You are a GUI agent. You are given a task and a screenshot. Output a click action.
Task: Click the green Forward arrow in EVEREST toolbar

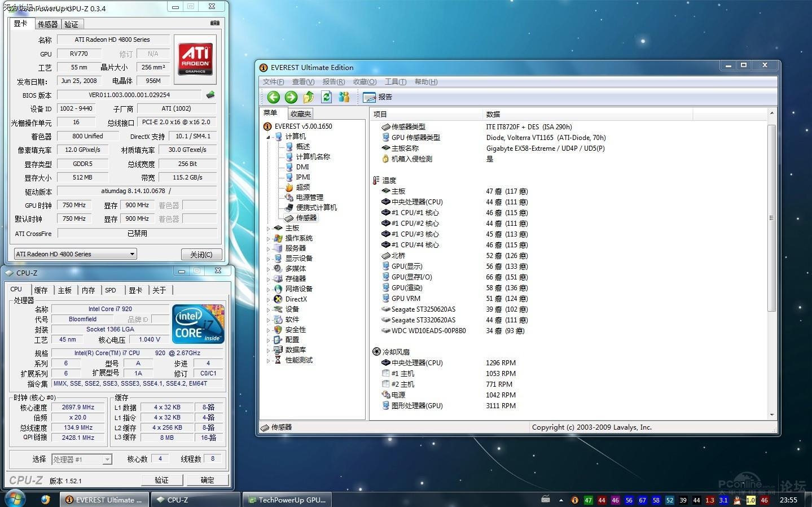tap(291, 97)
